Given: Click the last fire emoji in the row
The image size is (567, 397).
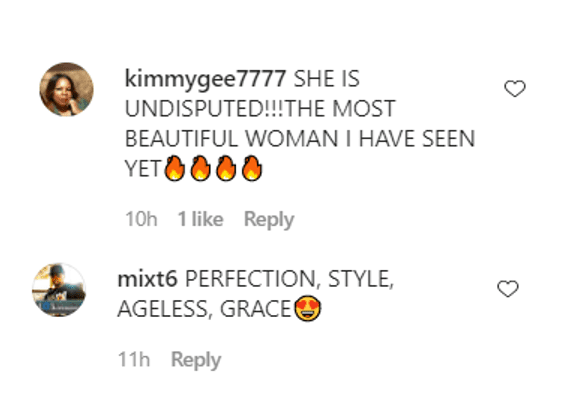Looking at the screenshot, I should [252, 168].
